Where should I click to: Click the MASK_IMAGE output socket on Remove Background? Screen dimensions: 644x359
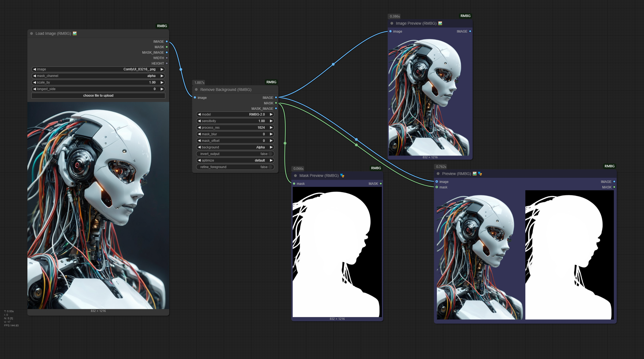coord(276,109)
